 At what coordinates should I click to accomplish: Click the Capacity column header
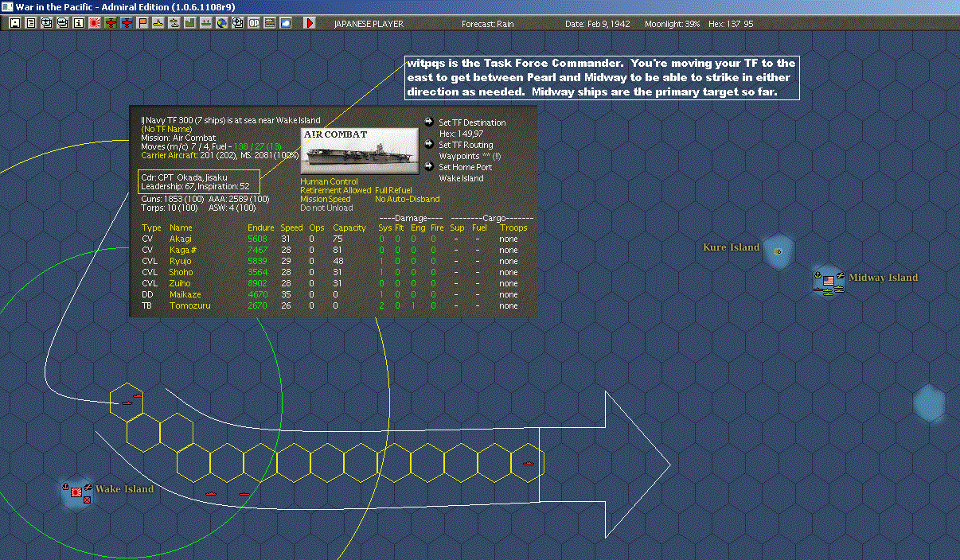pos(349,227)
